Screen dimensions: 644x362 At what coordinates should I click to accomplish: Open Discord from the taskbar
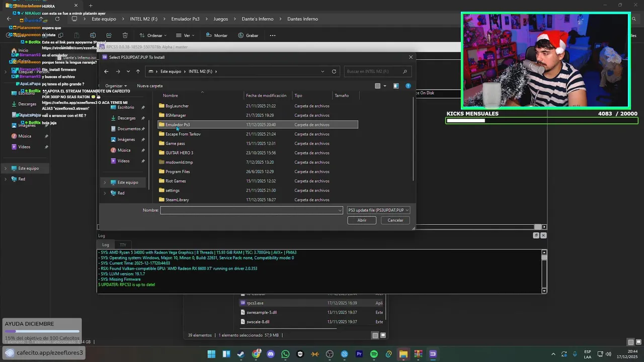coord(271,354)
